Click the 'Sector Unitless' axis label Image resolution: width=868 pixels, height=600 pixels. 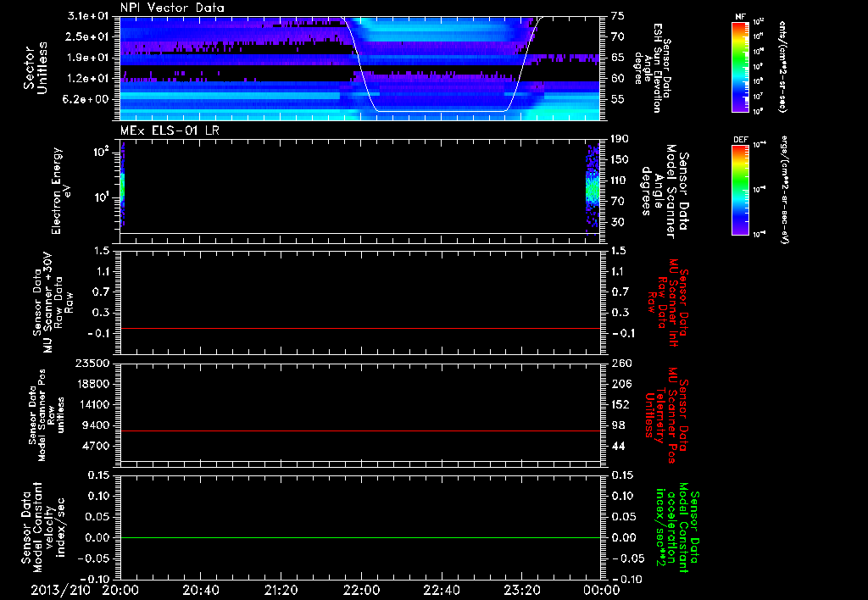[x=36, y=68]
